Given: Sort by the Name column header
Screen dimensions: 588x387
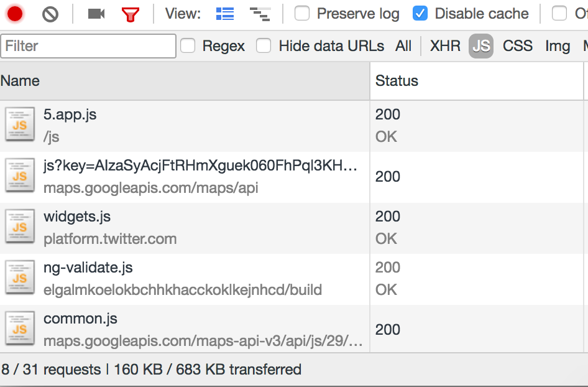Looking at the screenshot, I should point(185,81).
